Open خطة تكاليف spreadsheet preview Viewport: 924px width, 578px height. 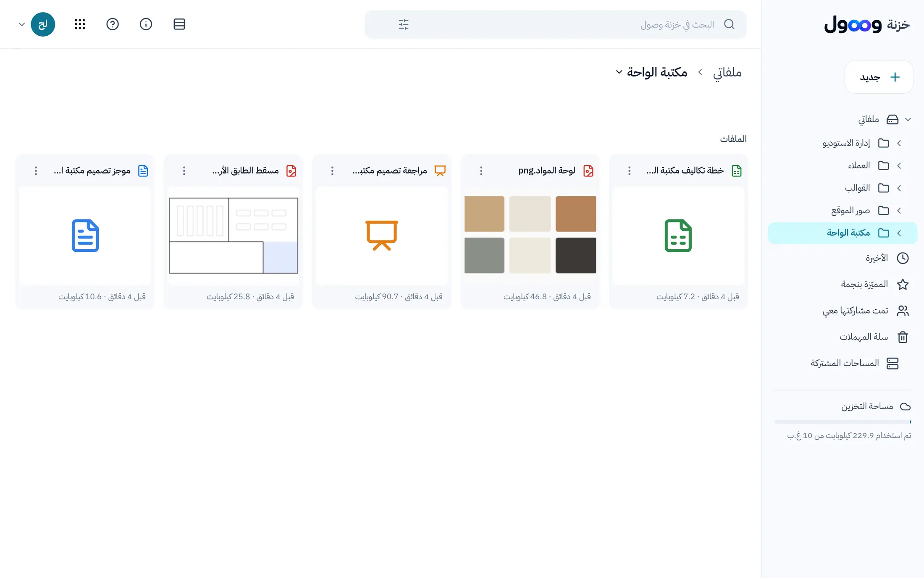click(x=678, y=235)
